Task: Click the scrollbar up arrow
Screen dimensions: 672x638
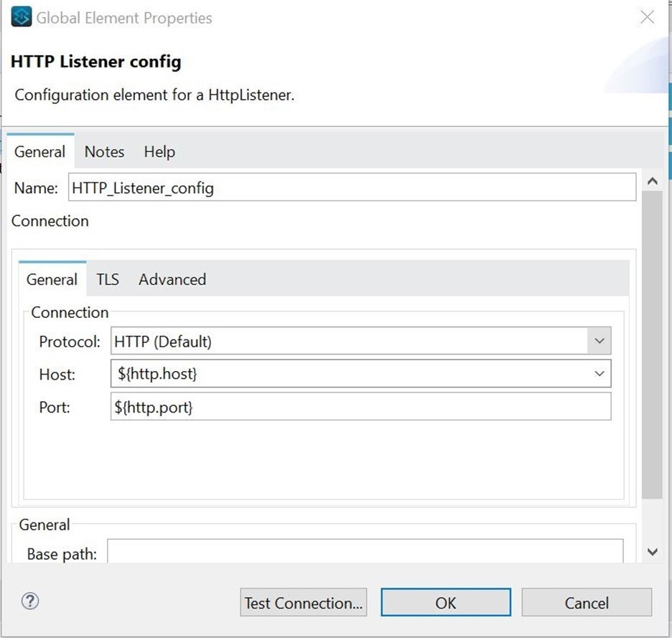Action: [x=652, y=182]
